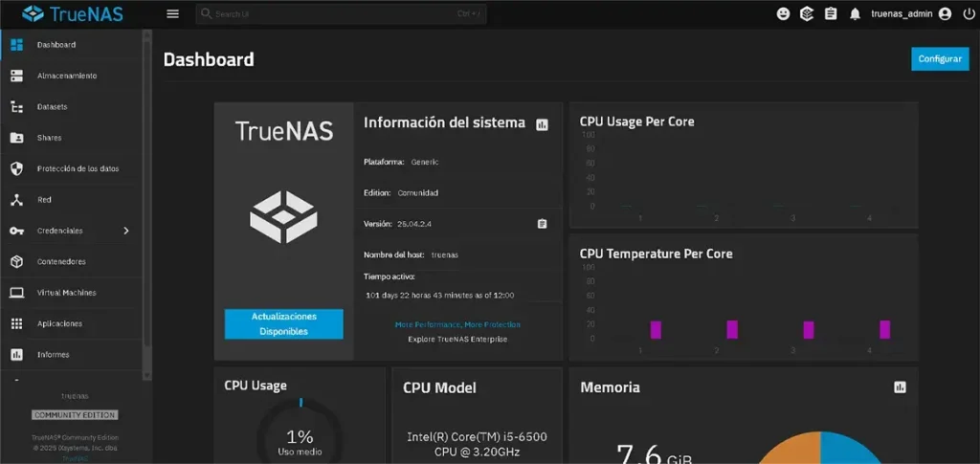980x464 pixels.
Task: Click the Datasets tree icon
Action: click(x=17, y=107)
